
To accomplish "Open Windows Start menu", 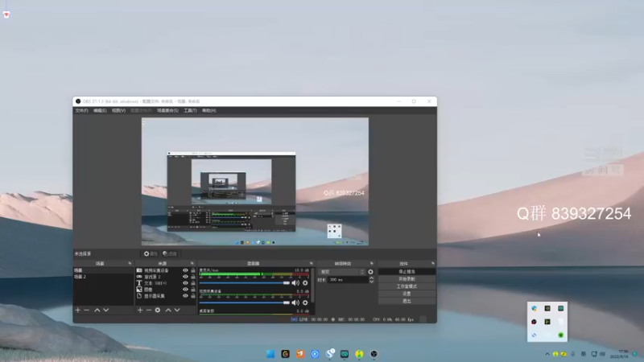I will (270, 354).
